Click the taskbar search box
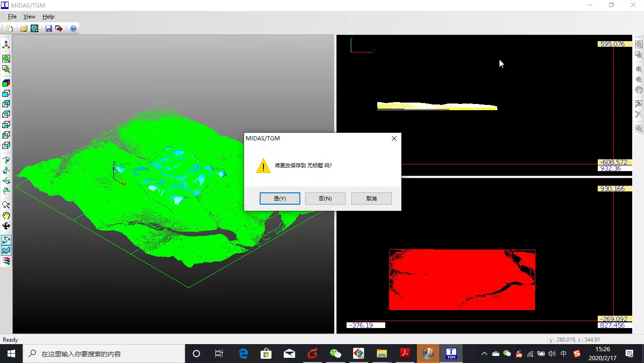The width and height of the screenshot is (644, 363). pyautogui.click(x=104, y=354)
